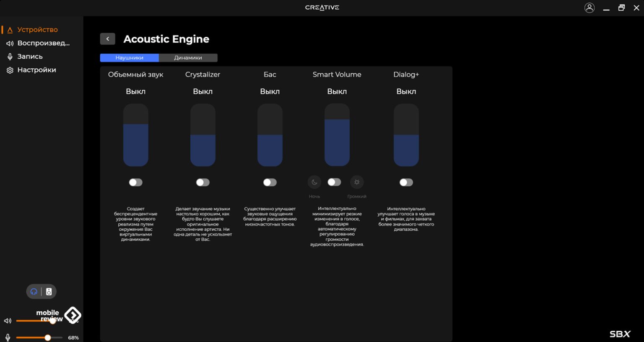Mute the microphone icon at bottom left
The width and height of the screenshot is (644, 342).
point(8,337)
